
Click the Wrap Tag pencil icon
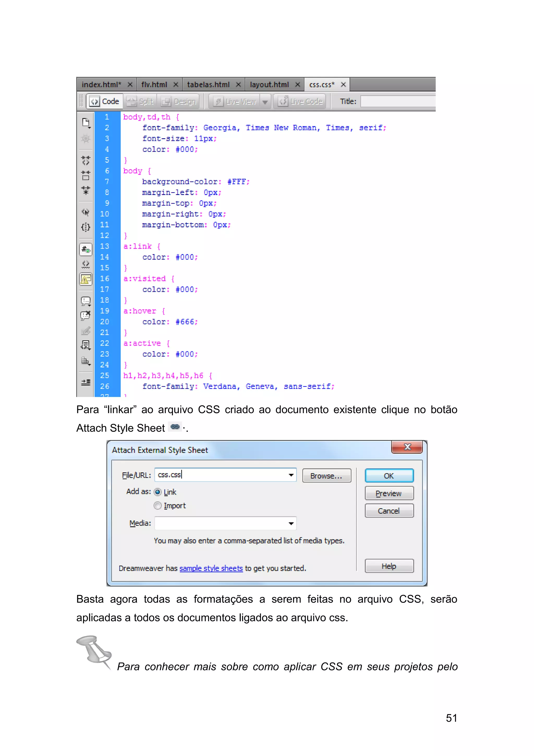click(86, 331)
